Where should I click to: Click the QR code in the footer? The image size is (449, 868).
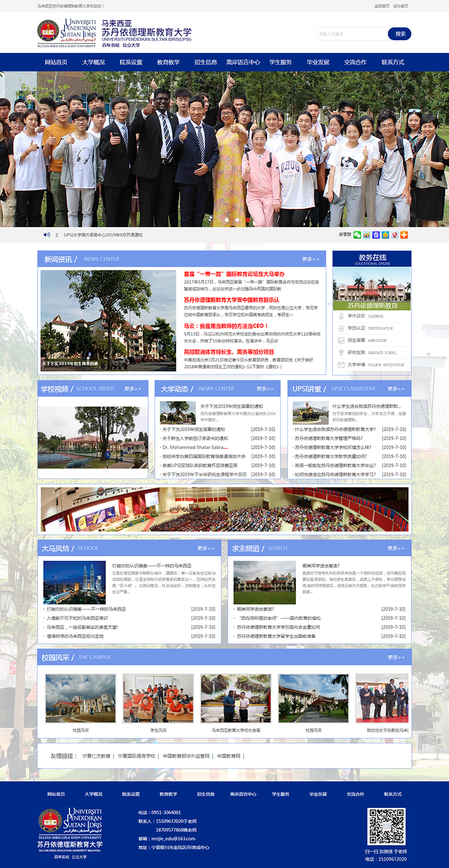pos(386,827)
